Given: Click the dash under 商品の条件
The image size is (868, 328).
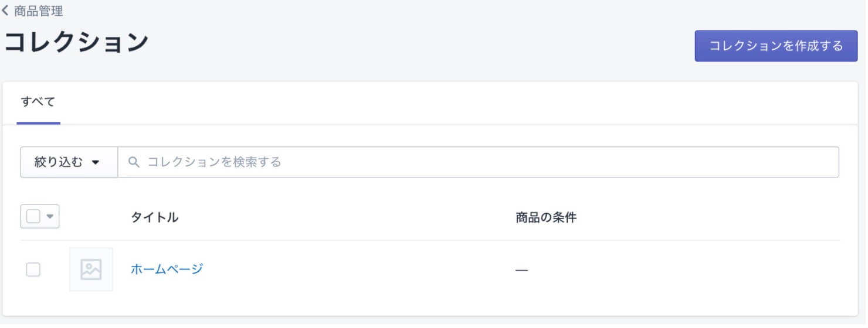Looking at the screenshot, I should [x=521, y=271].
